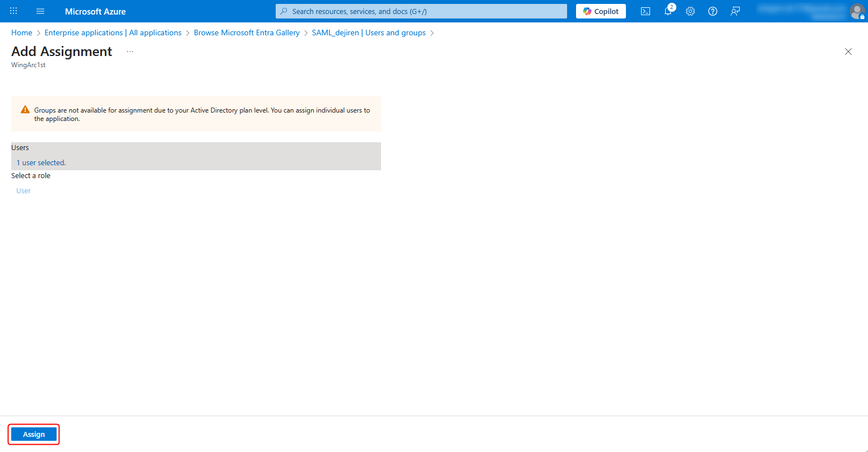Open Enterprise applications | All applications breadcrumb
Viewport: 868px width, 452px height.
113,32
